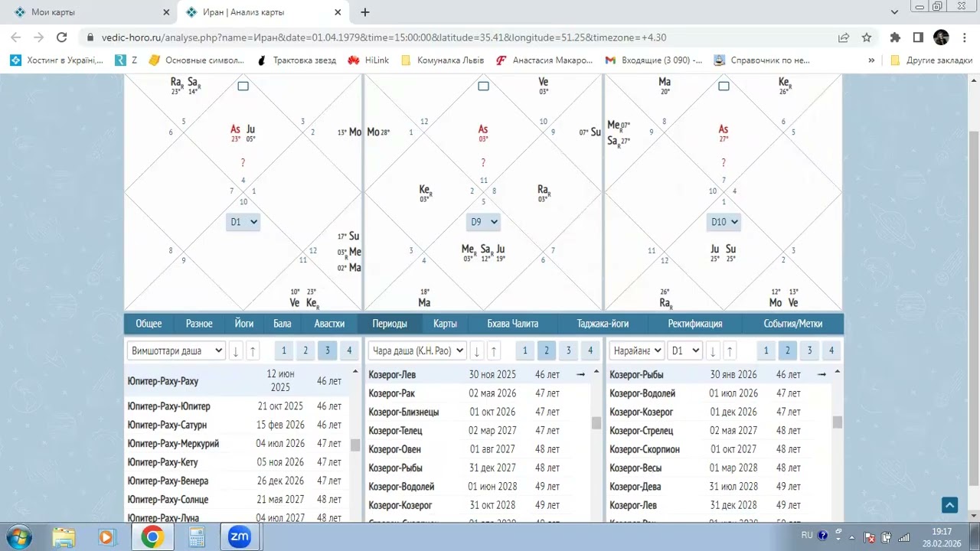Open the Нарайана даша dropdown

click(x=636, y=350)
